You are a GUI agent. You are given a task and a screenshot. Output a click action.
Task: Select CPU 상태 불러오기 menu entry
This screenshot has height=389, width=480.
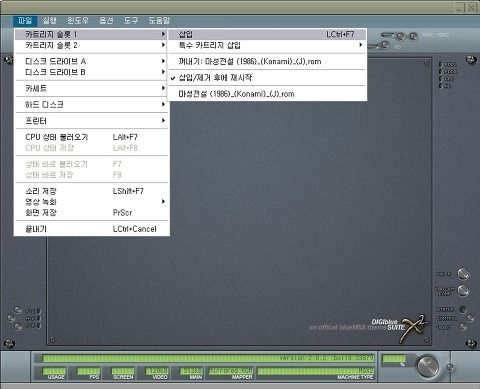click(x=92, y=137)
